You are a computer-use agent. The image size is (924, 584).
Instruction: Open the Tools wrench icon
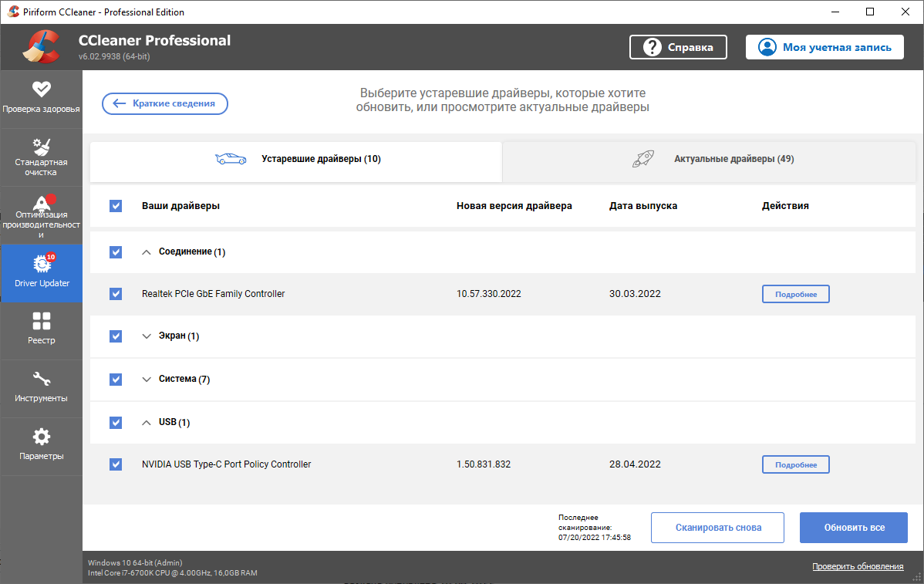41,379
